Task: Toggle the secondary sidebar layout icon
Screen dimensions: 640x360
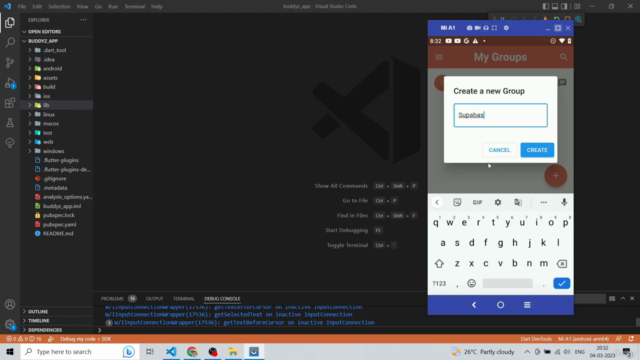Action: (x=564, y=6)
